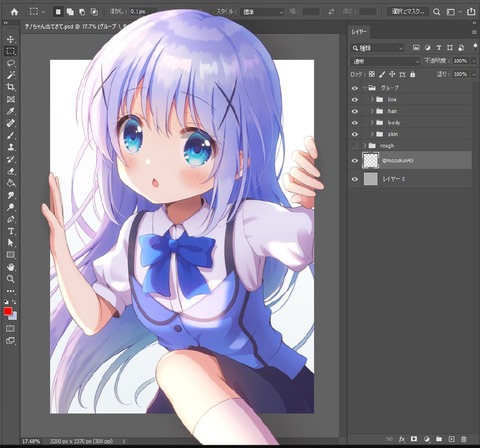Toggle visibility of the skin group
Image resolution: width=480 pixels, height=448 pixels.
pyautogui.click(x=355, y=134)
